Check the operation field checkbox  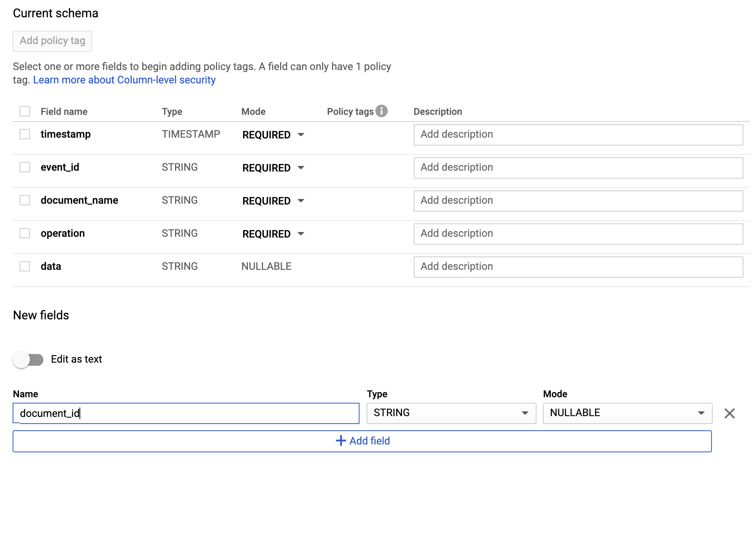(x=25, y=233)
